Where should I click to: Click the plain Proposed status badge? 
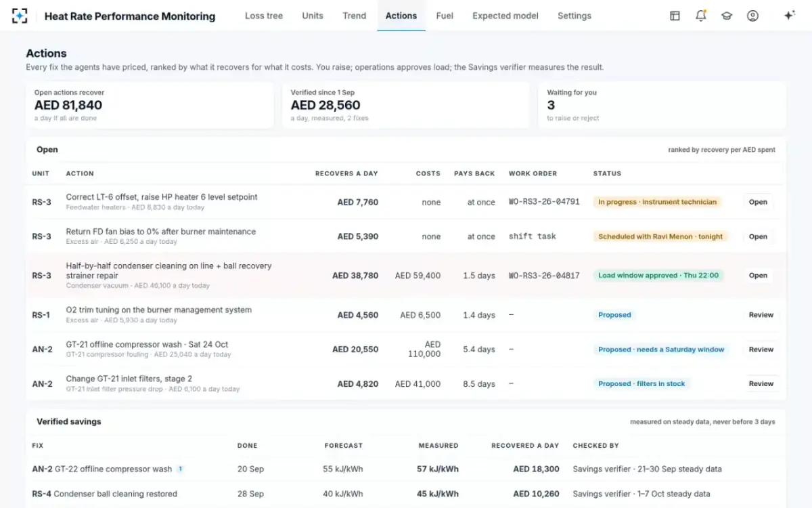point(614,315)
